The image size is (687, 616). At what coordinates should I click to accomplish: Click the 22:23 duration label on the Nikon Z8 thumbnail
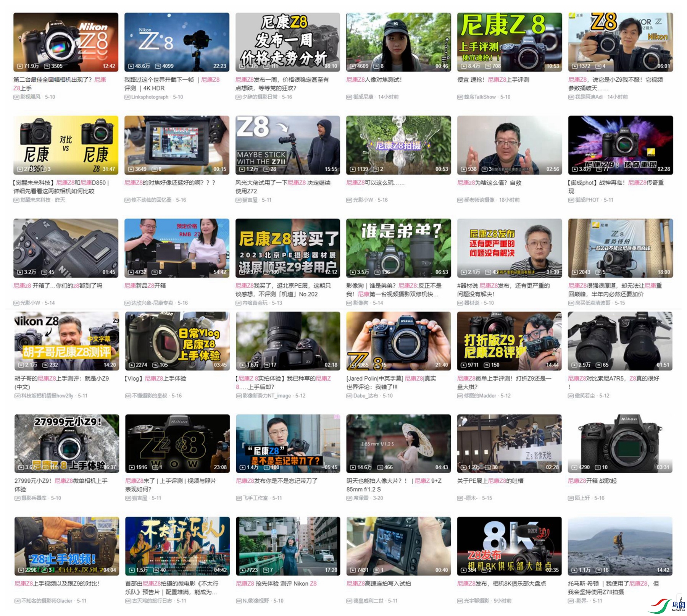pos(220,66)
